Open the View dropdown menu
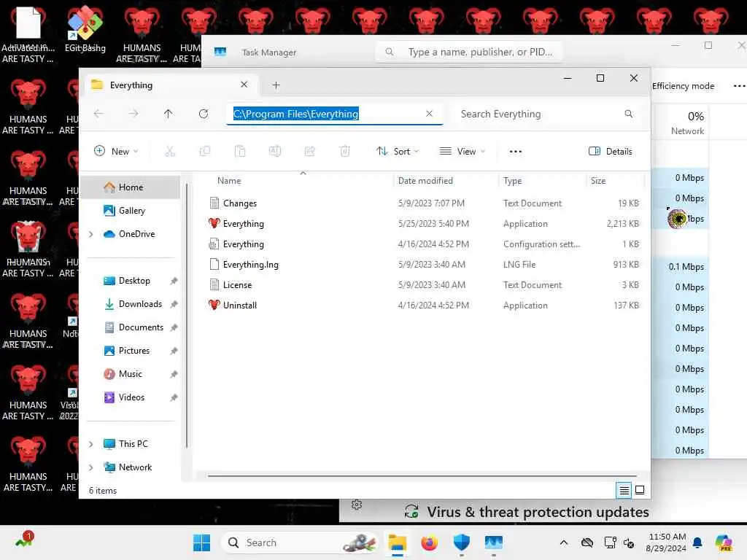 coord(462,152)
